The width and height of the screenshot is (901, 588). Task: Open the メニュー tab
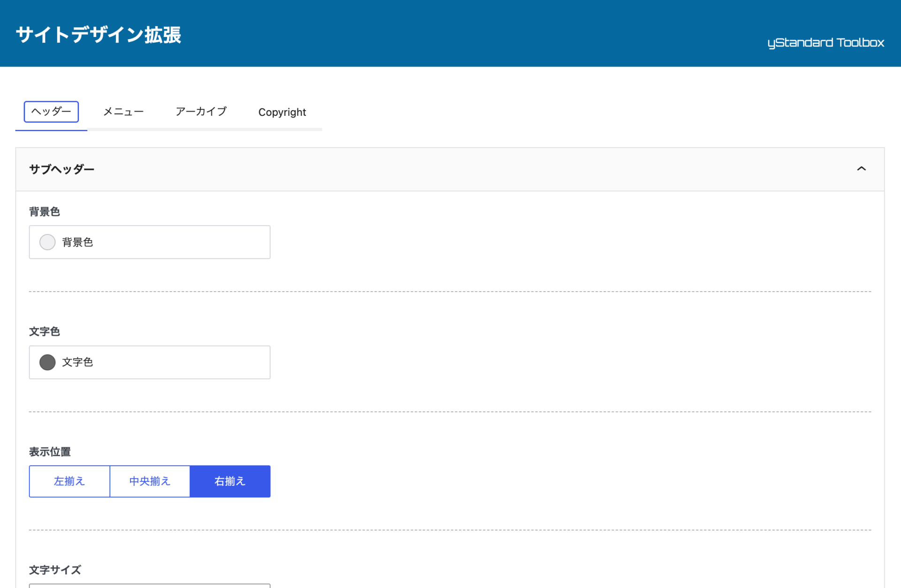click(123, 112)
